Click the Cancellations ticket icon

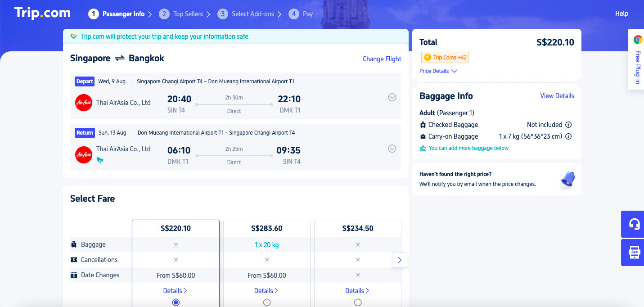coord(74,260)
